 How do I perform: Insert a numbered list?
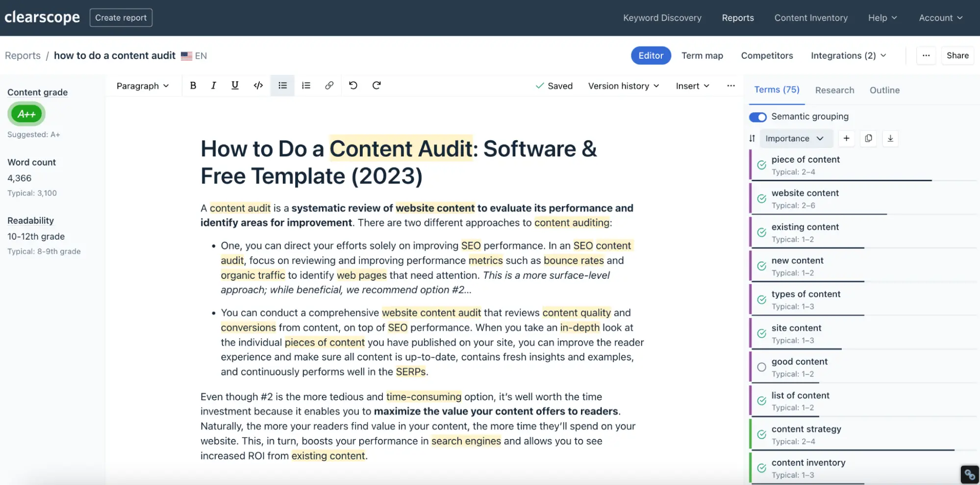click(x=306, y=85)
